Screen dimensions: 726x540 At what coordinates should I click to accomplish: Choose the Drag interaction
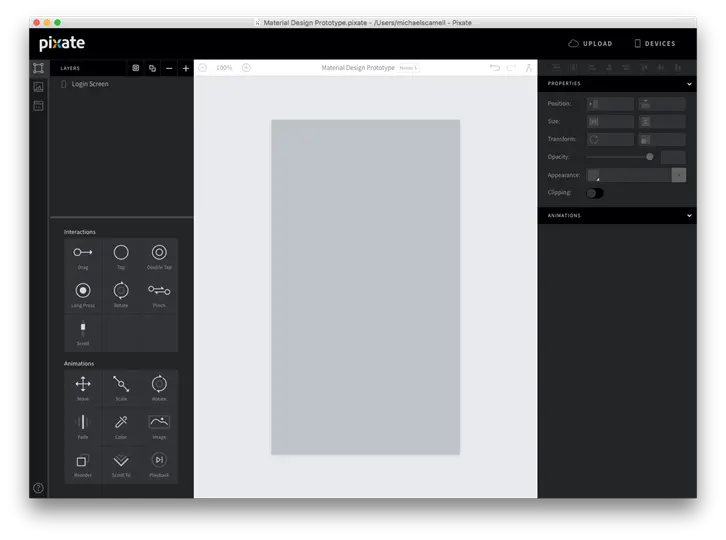coord(83,257)
